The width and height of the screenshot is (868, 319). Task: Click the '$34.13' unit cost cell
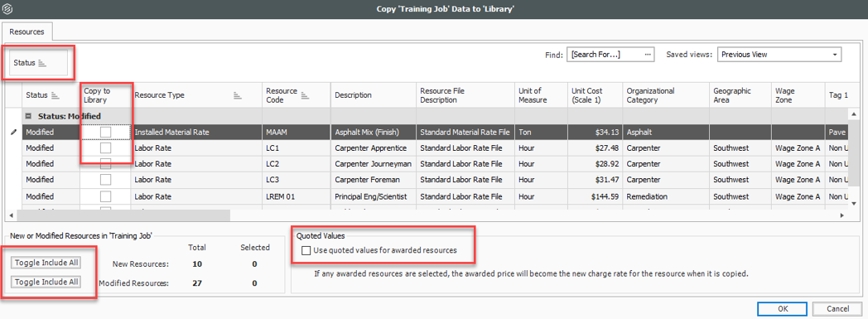pyautogui.click(x=595, y=133)
